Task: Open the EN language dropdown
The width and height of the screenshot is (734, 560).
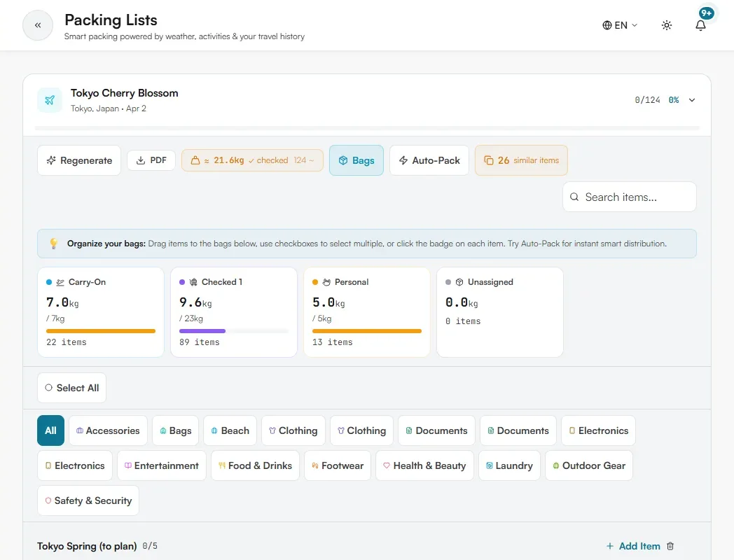Action: 620,25
